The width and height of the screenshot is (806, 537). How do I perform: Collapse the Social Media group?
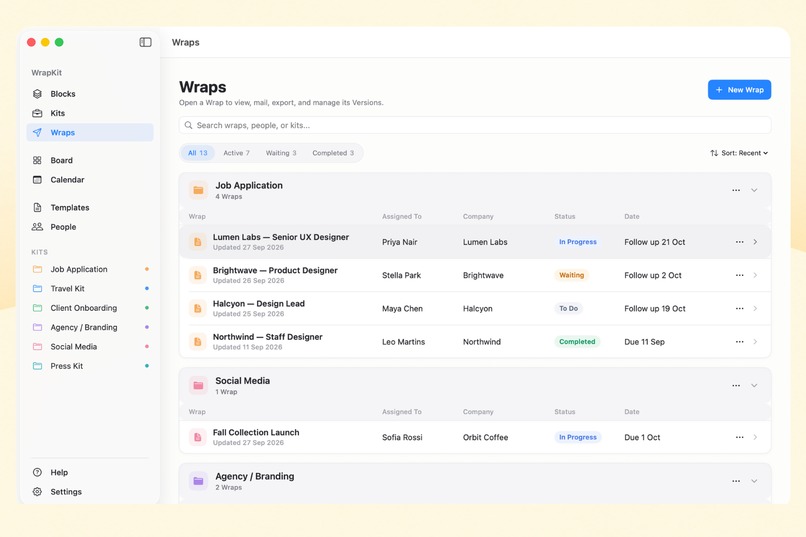(x=754, y=385)
